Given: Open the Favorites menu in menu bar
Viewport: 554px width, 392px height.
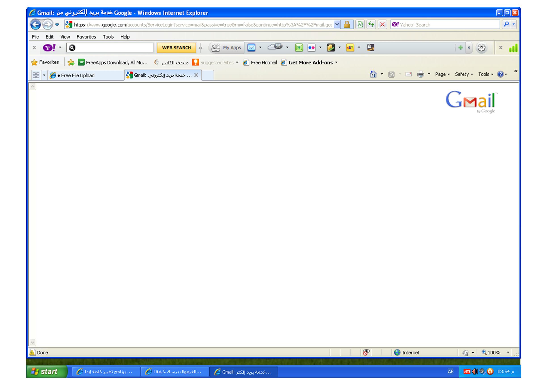Looking at the screenshot, I should tap(86, 37).
